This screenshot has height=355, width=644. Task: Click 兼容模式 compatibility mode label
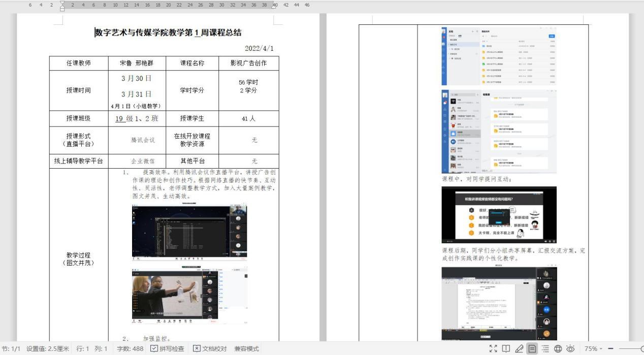click(x=246, y=348)
